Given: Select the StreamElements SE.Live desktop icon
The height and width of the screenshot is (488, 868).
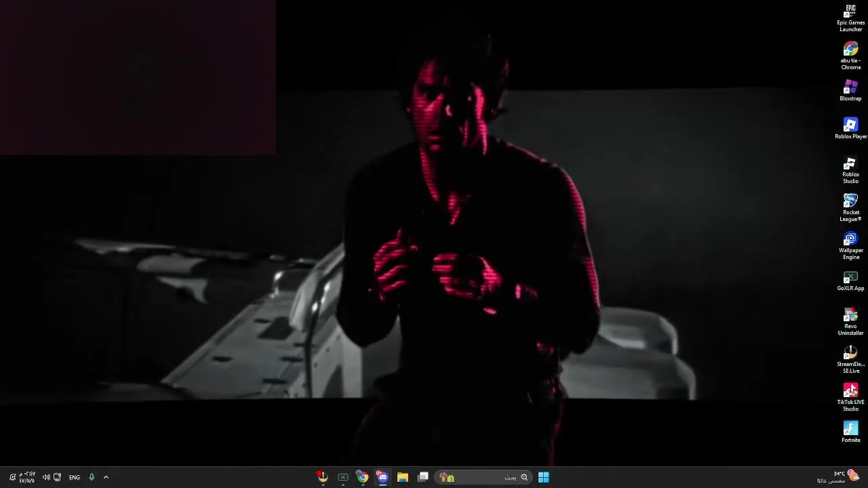Looking at the screenshot, I should (850, 360).
